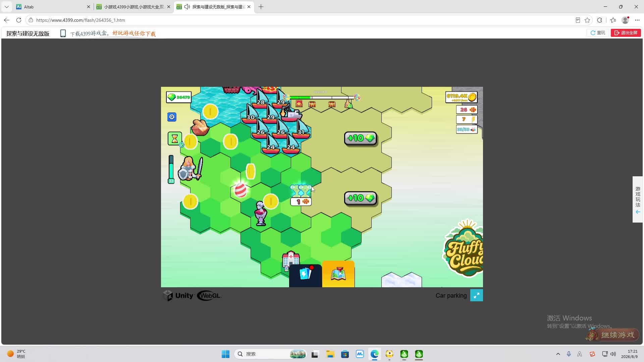Open the volume control in system tray
This screenshot has width=644, height=362.
click(613, 354)
